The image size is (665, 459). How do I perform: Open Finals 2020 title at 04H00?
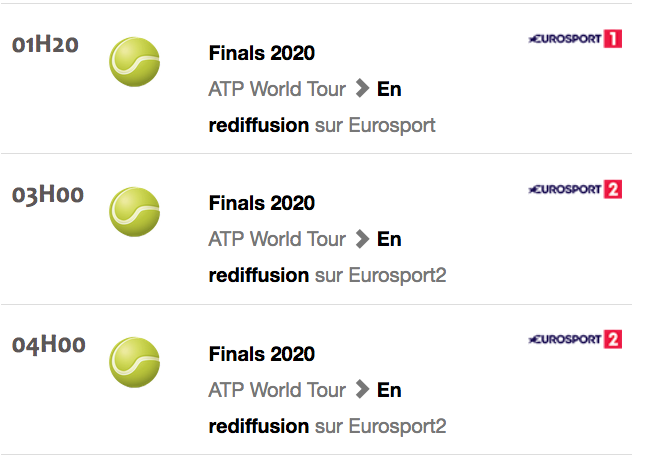262,354
